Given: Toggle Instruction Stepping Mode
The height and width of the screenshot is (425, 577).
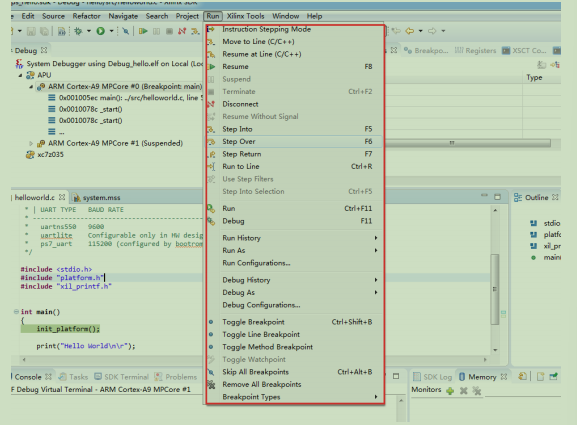Looking at the screenshot, I should coord(294,29).
